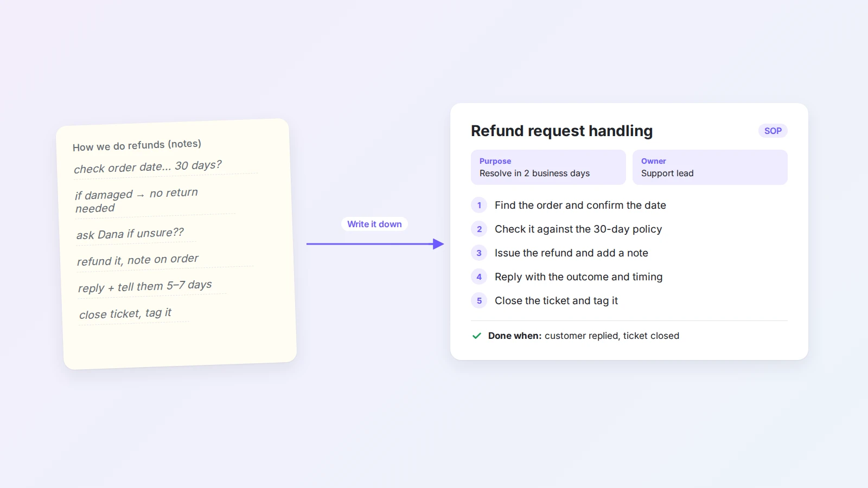Click note 'check order date... 30 days?'

(x=148, y=167)
